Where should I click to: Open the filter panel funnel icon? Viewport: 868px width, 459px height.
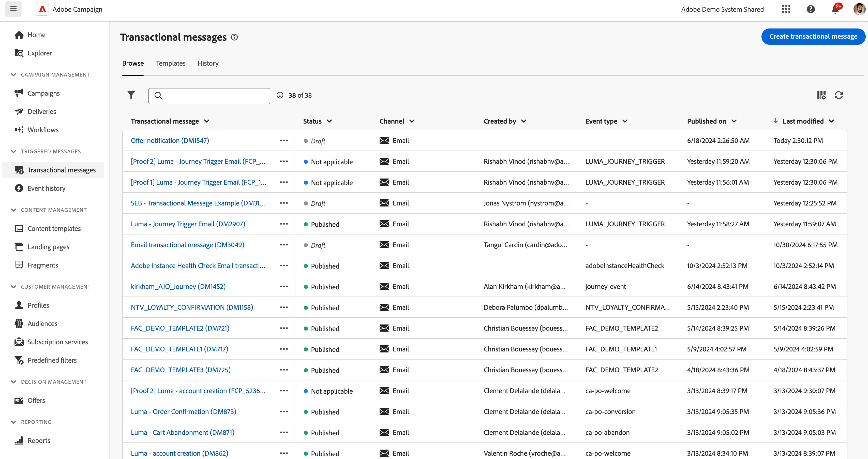[131, 95]
